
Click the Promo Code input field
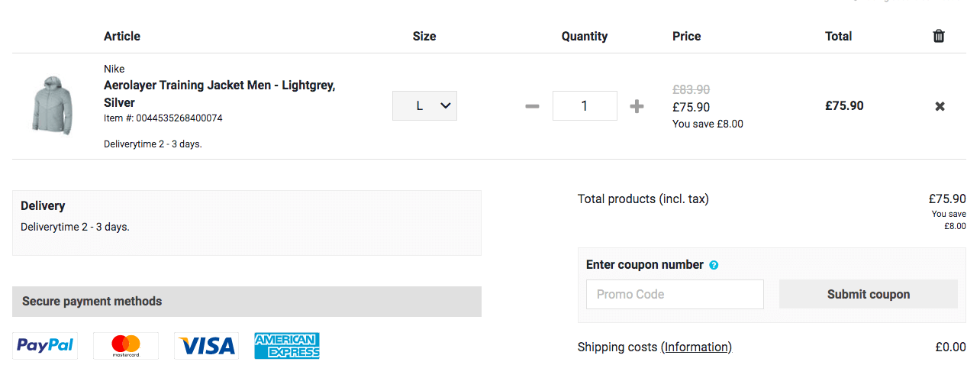click(x=675, y=294)
